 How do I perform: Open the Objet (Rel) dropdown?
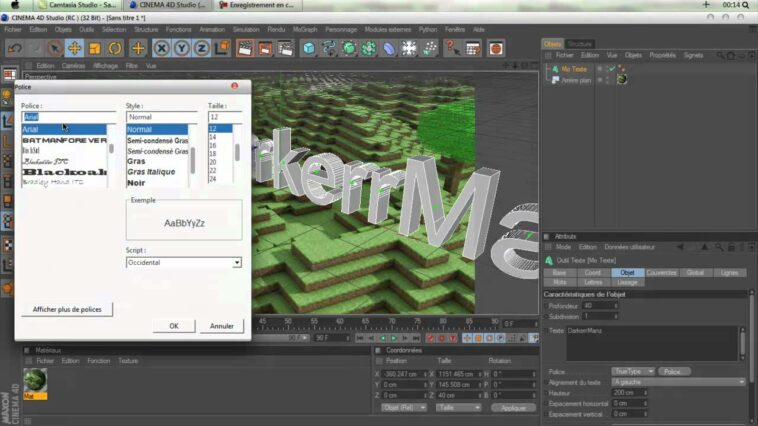404,408
